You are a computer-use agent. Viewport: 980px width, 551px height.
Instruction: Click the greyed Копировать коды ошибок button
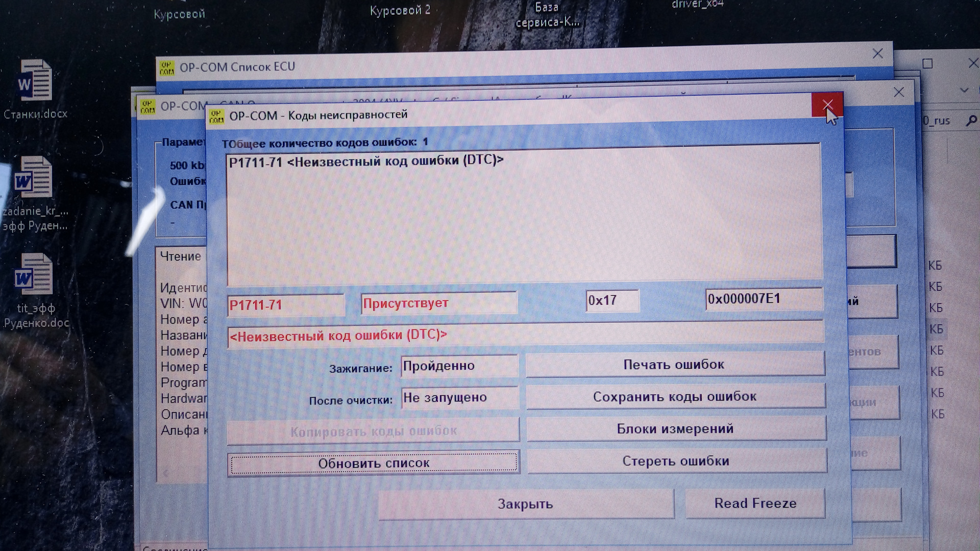pos(374,431)
